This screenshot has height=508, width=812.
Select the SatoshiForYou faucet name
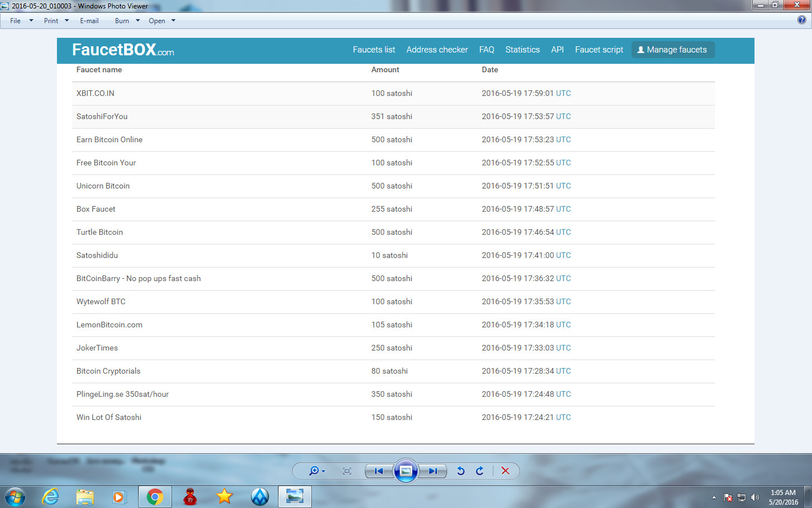[102, 116]
